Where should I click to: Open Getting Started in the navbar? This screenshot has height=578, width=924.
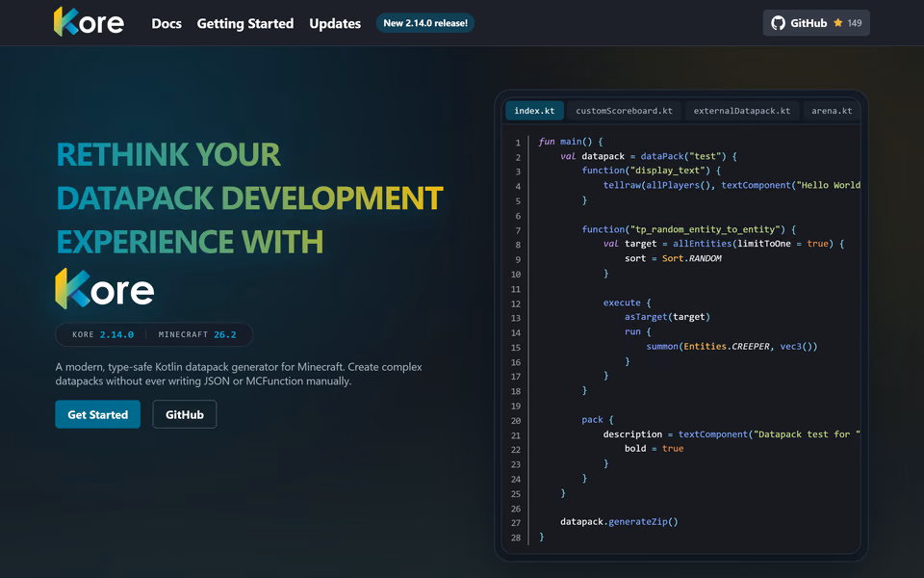(x=245, y=23)
